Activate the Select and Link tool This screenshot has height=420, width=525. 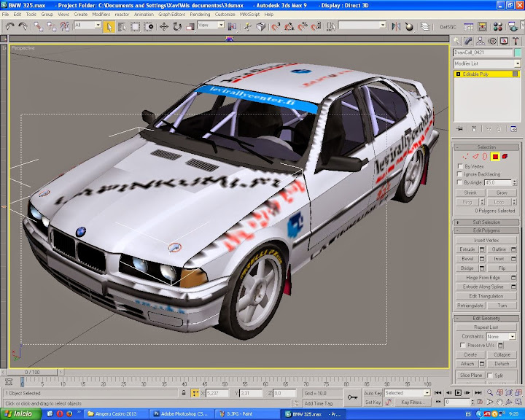coord(39,26)
